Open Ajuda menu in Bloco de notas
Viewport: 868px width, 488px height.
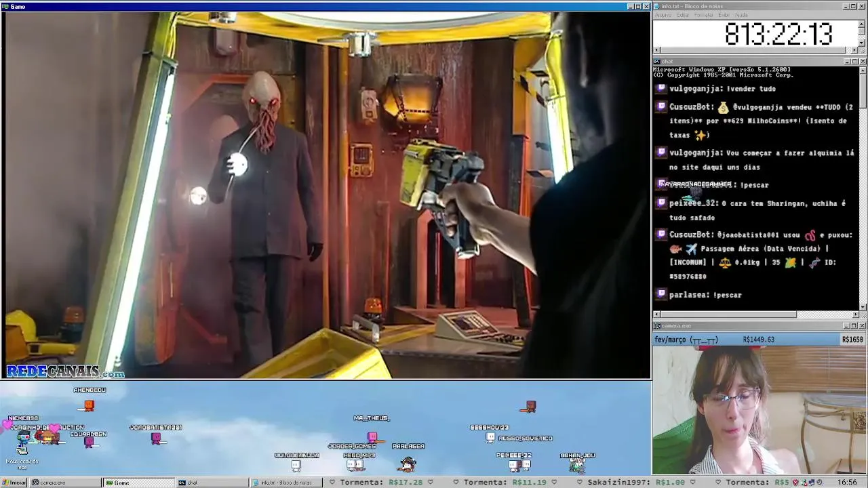(741, 15)
